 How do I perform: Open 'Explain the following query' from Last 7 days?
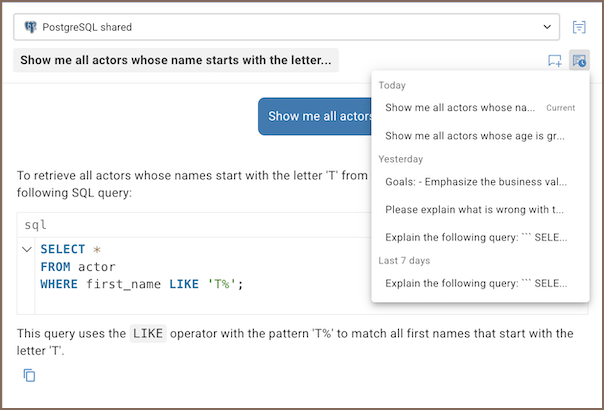pyautogui.click(x=475, y=283)
